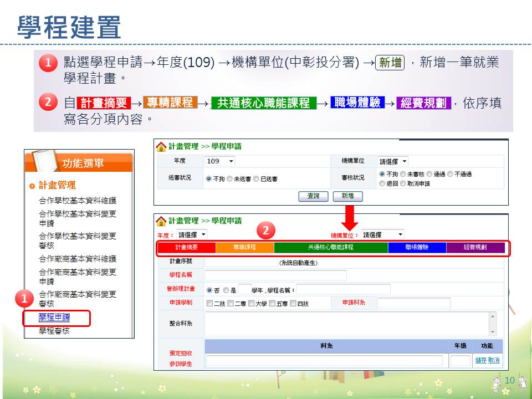Open the 機構單位 dropdown below the red arrow
532x399 pixels.
click(382, 235)
